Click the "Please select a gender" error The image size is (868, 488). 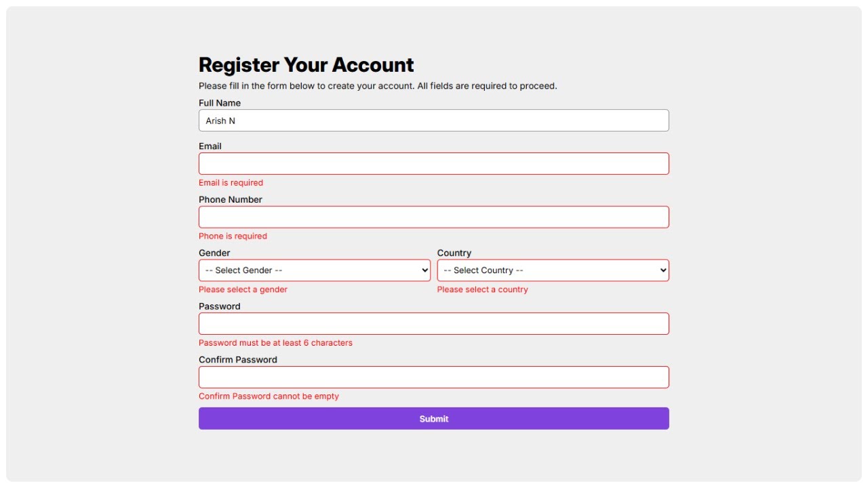click(x=243, y=289)
